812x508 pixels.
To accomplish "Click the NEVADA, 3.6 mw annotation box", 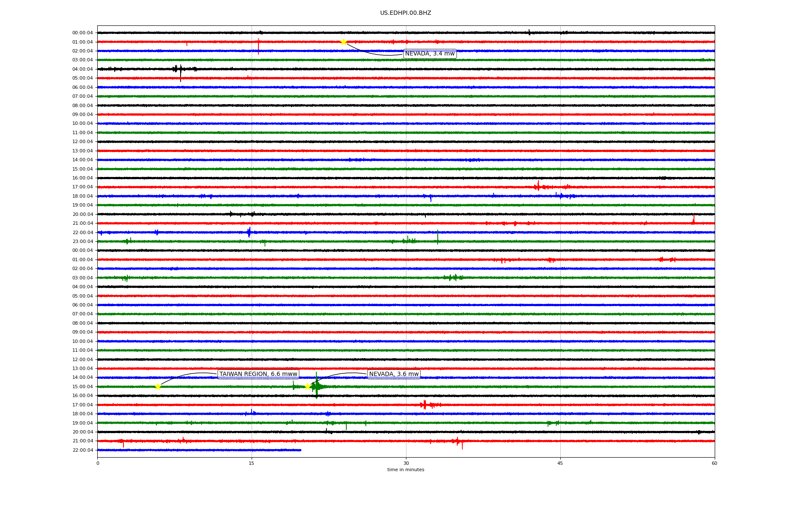I will [394, 374].
